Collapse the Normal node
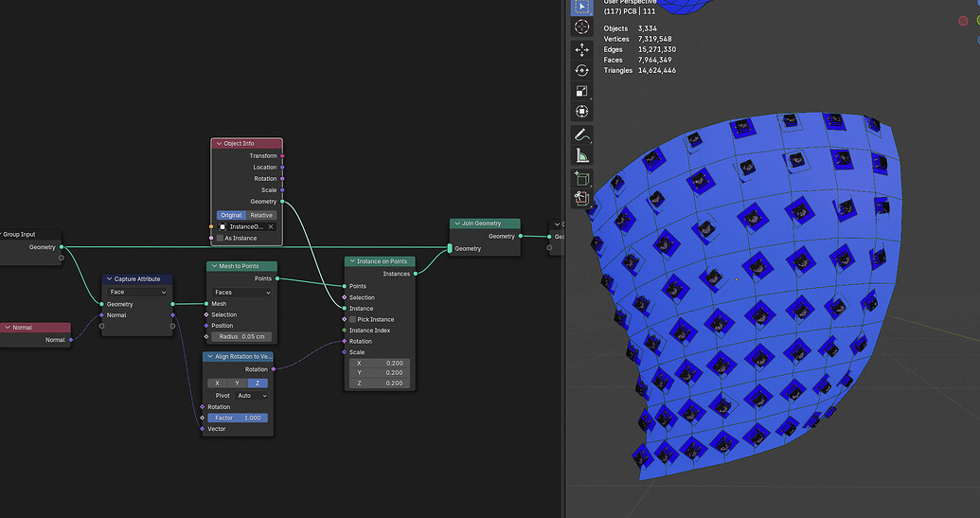 (x=8, y=328)
